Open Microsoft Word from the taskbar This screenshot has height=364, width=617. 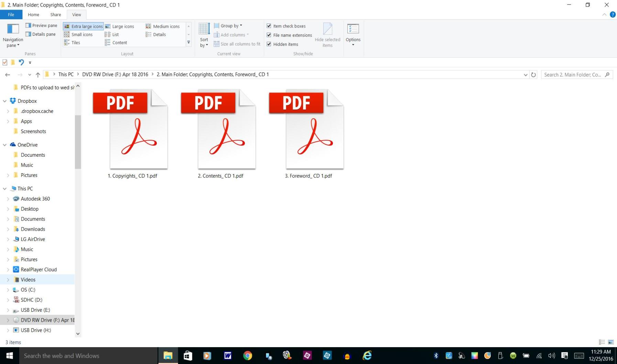tap(227, 356)
